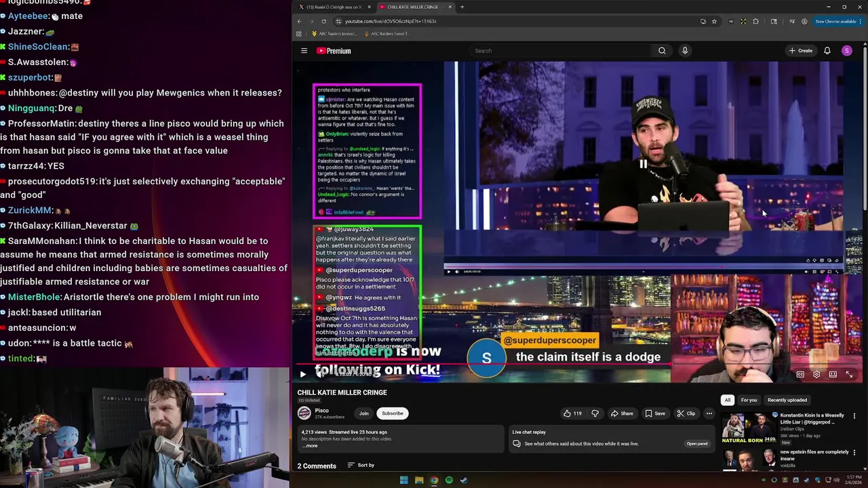Start voice search with the microphone icon

coord(685,51)
